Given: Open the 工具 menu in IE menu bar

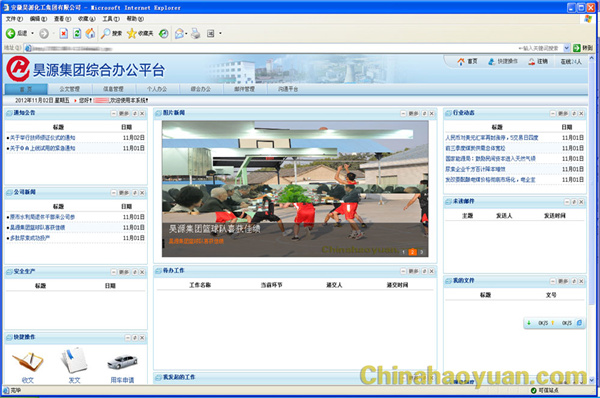Looking at the screenshot, I should click(111, 19).
